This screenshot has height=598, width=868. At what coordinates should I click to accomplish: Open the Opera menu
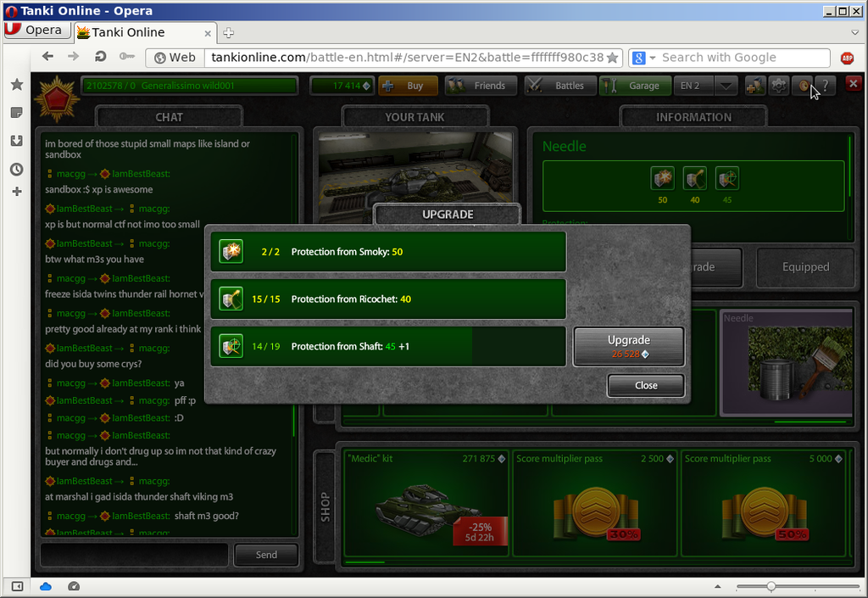click(x=34, y=31)
